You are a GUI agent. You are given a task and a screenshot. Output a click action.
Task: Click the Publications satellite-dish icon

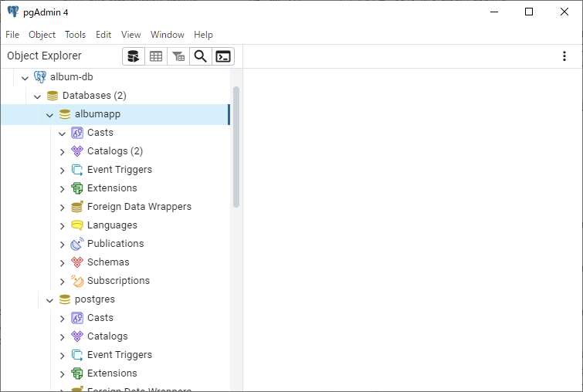[77, 244]
